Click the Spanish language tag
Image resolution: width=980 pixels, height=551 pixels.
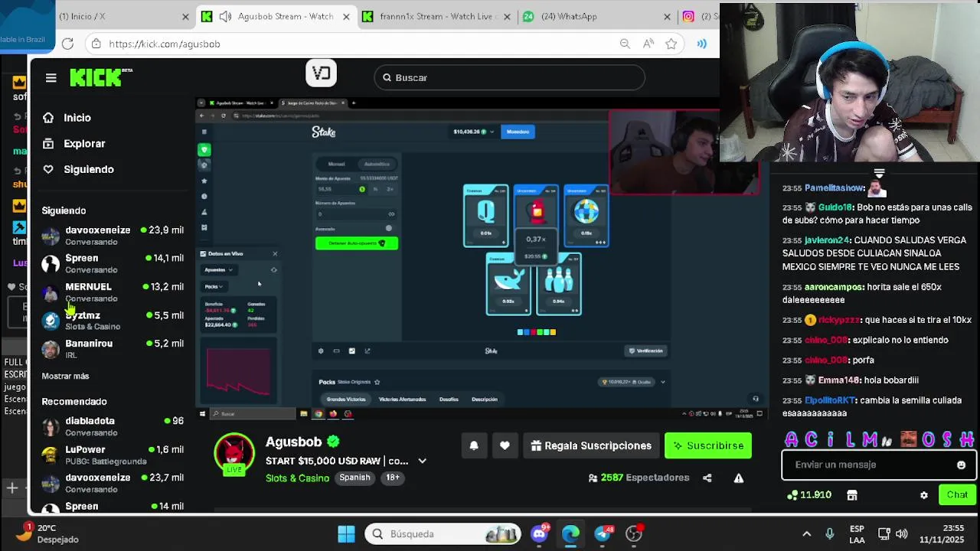[x=354, y=478]
